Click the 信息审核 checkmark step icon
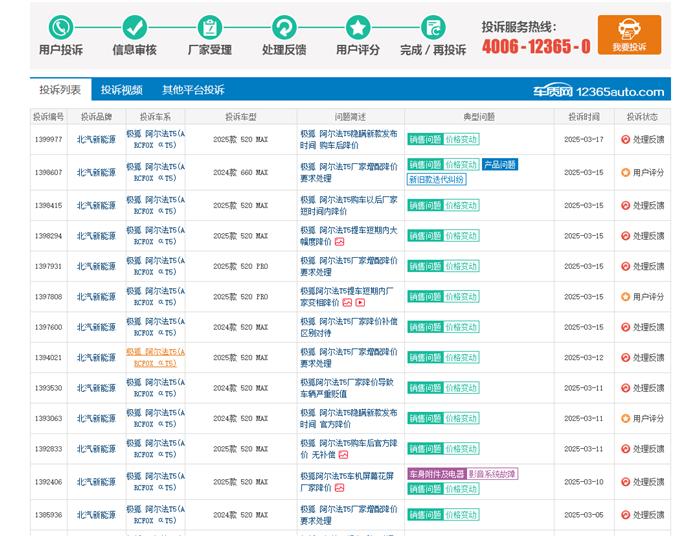 coord(135,27)
